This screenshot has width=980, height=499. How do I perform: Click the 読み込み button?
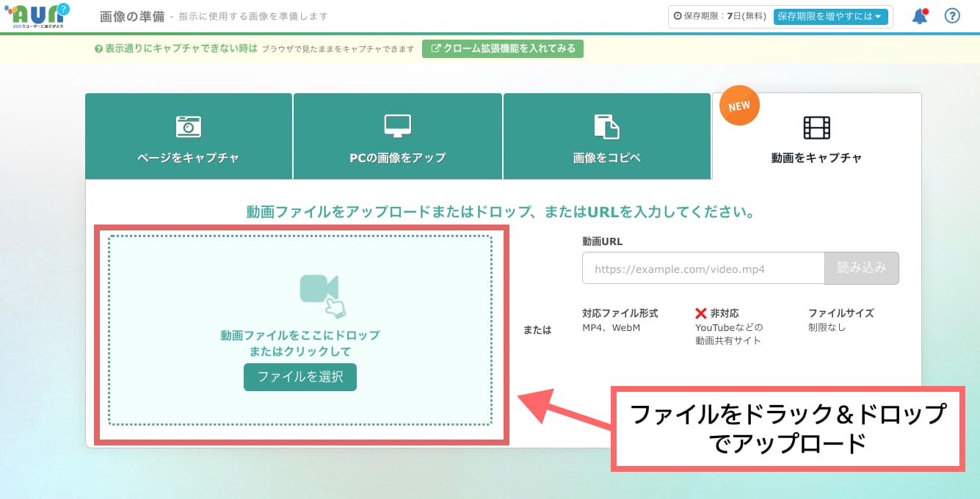coord(862,268)
